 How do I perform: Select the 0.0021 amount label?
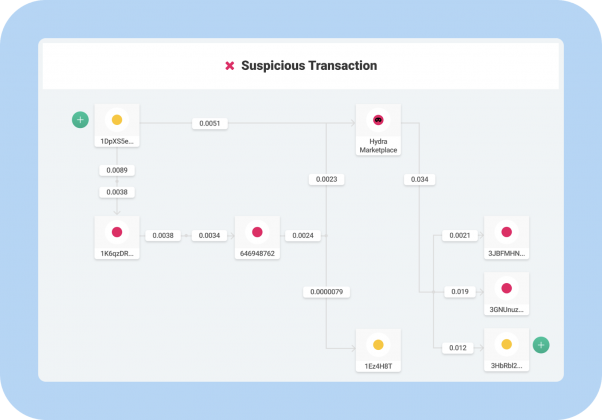[460, 235]
